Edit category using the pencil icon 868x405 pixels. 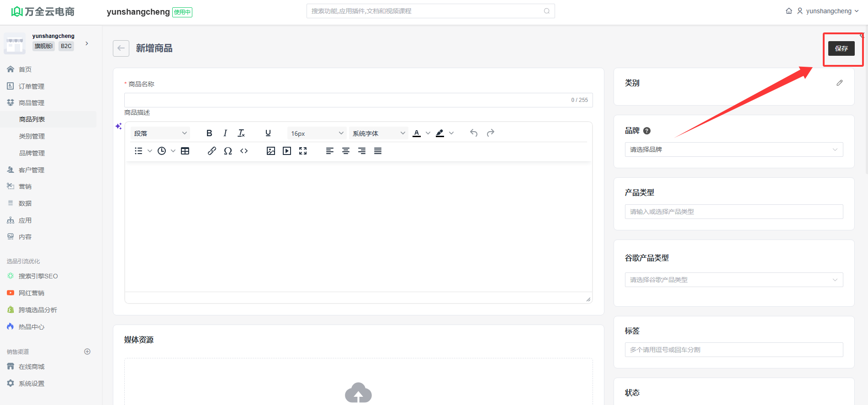click(839, 83)
